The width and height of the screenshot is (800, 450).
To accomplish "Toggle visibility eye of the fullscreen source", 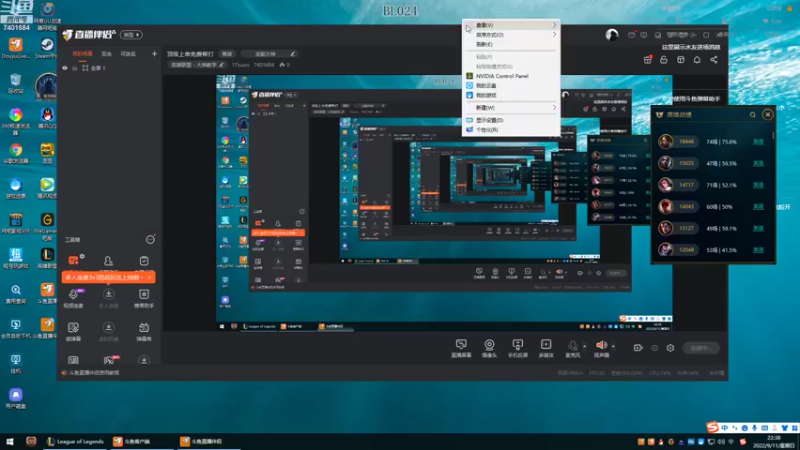I will 65,68.
